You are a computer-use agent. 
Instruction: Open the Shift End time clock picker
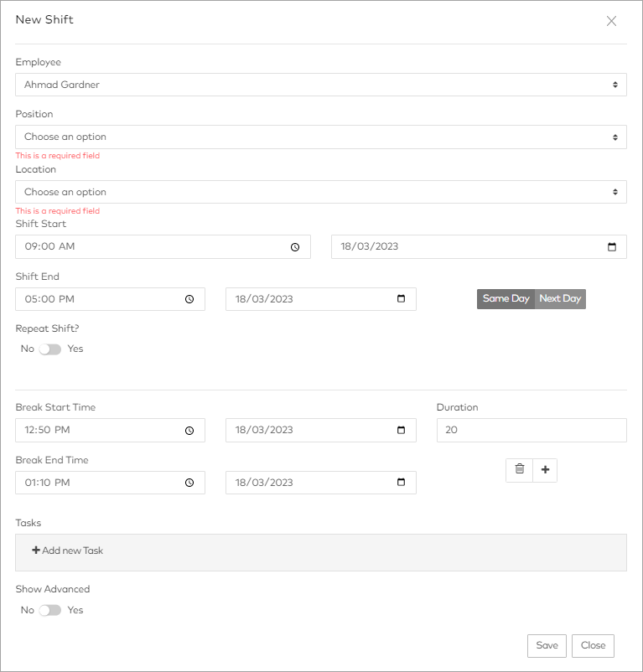pyautogui.click(x=190, y=298)
